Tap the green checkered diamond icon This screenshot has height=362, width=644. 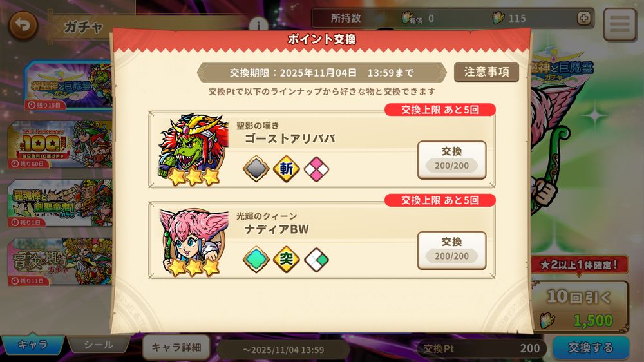(x=316, y=259)
